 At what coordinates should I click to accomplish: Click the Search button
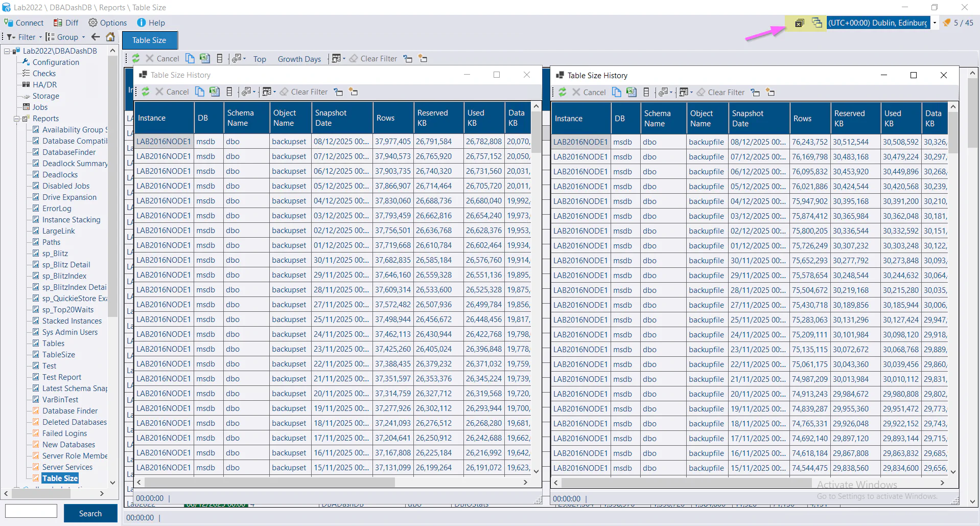(x=90, y=513)
